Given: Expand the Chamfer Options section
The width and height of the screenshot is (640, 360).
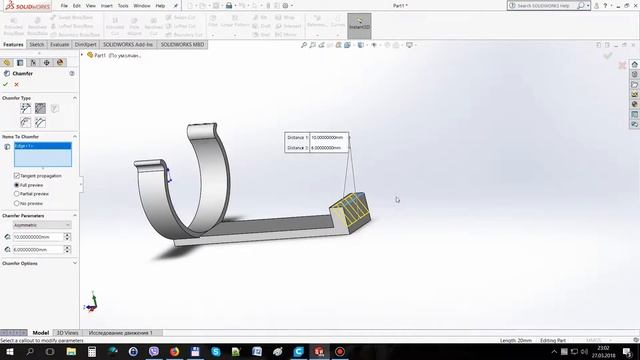Looking at the screenshot, I should pos(75,263).
